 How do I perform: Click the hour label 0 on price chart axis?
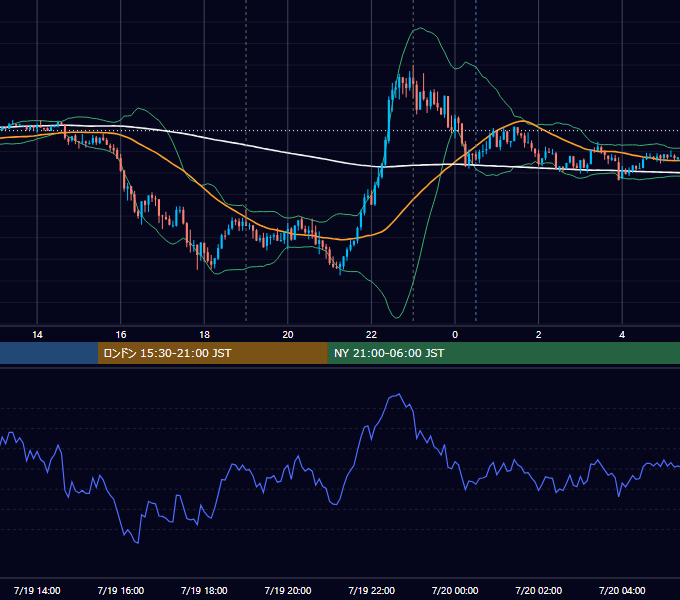455,335
